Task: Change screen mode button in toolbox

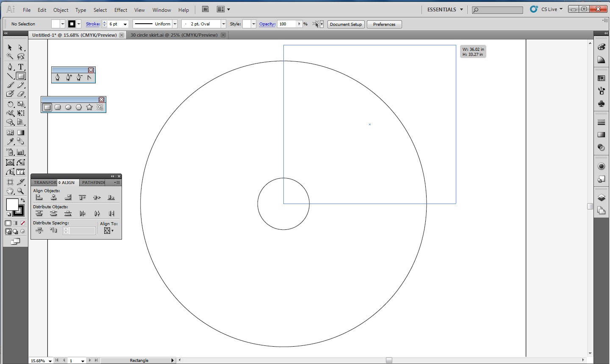Action: click(15, 242)
